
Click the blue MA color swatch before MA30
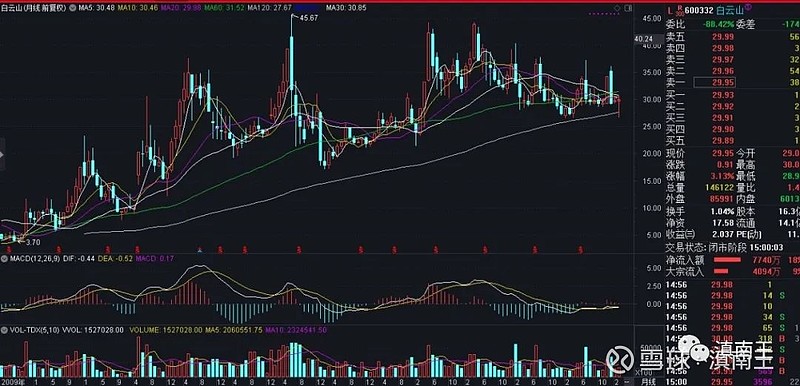pyautogui.click(x=309, y=8)
